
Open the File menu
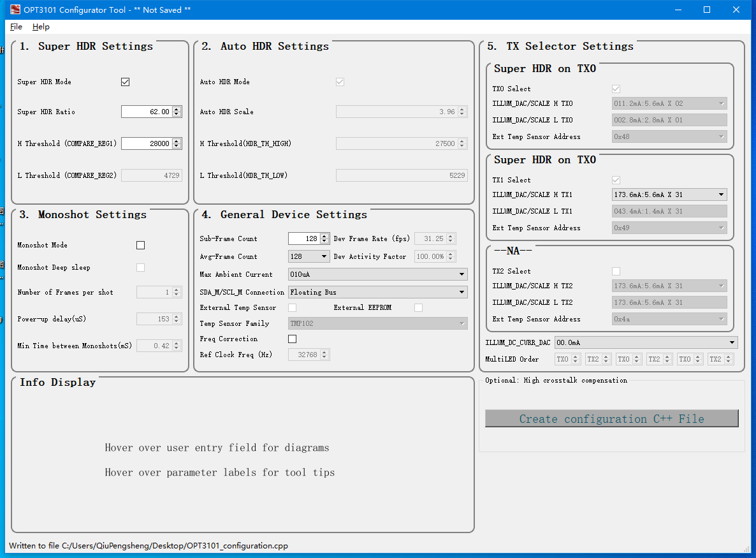coord(16,27)
